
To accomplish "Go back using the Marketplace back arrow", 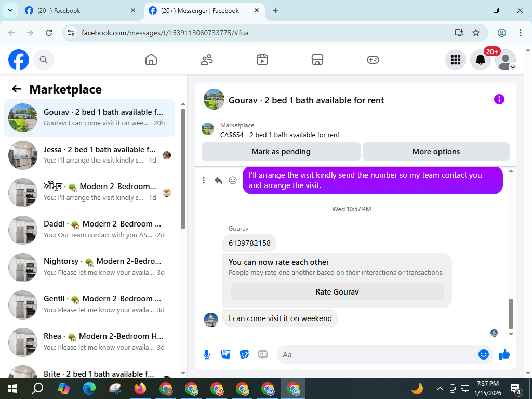I will (17, 89).
